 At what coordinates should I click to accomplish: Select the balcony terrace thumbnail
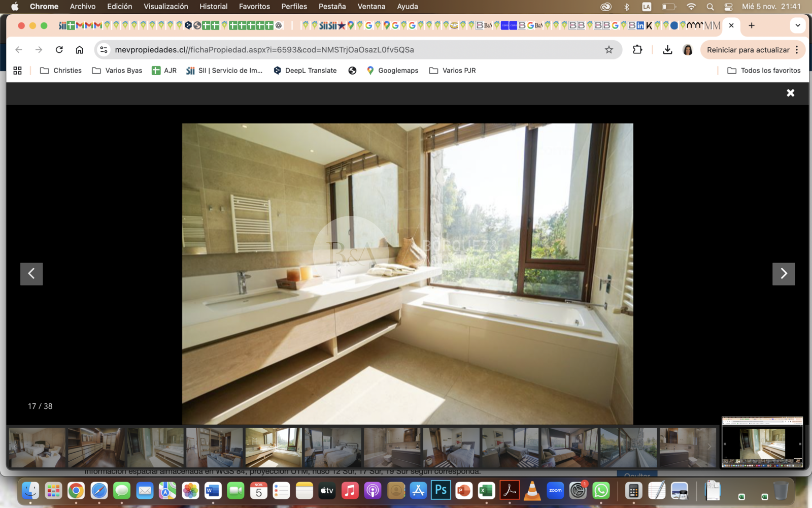tap(628, 447)
